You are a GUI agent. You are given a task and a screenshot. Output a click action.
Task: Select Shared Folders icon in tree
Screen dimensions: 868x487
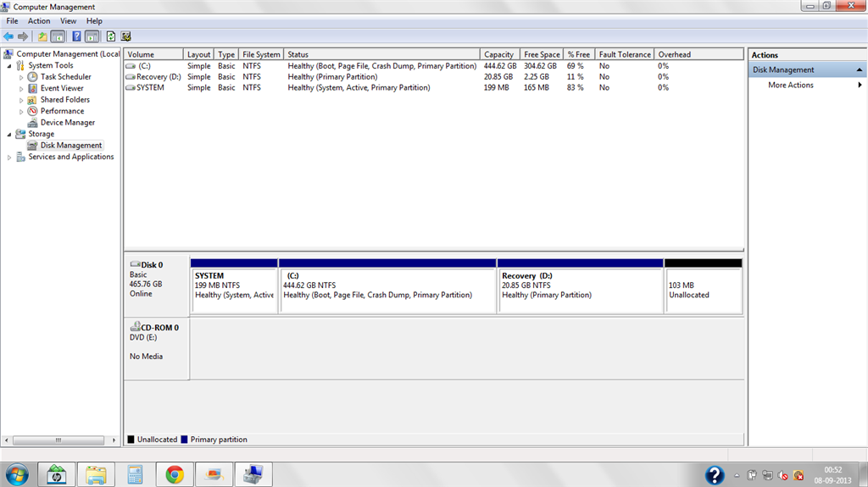33,100
